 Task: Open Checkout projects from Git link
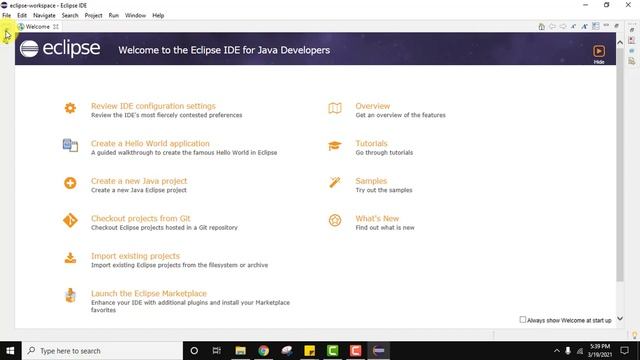[x=140, y=218]
